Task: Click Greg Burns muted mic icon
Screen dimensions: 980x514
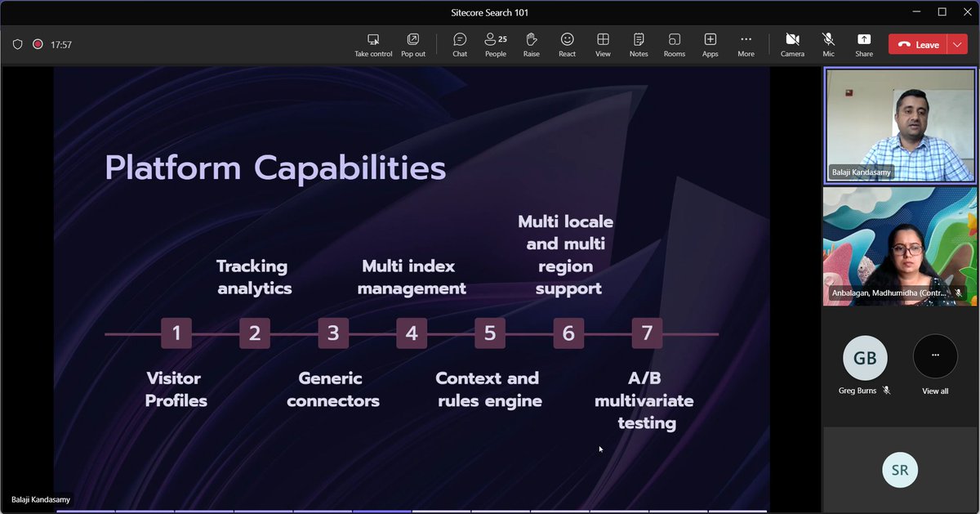Action: (887, 391)
